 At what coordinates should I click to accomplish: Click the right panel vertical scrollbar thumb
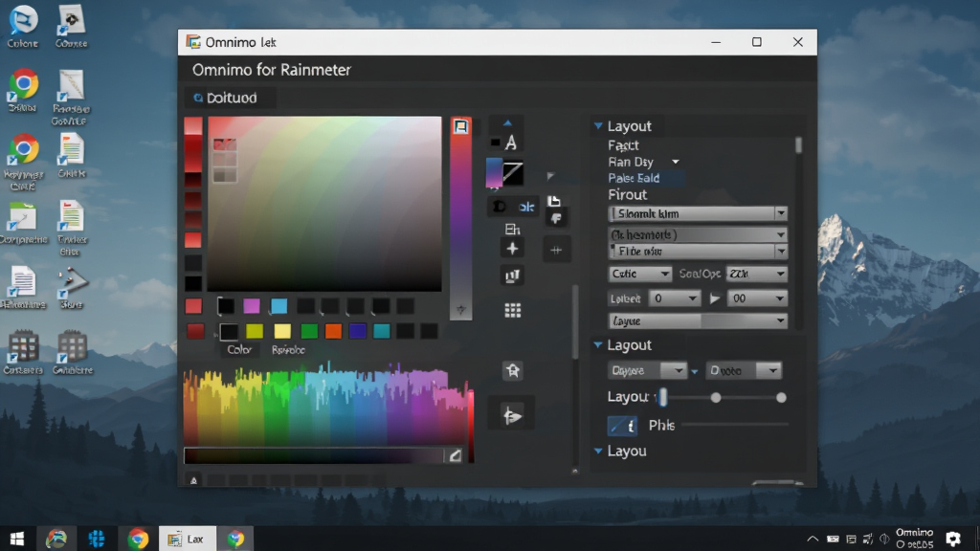tap(798, 145)
